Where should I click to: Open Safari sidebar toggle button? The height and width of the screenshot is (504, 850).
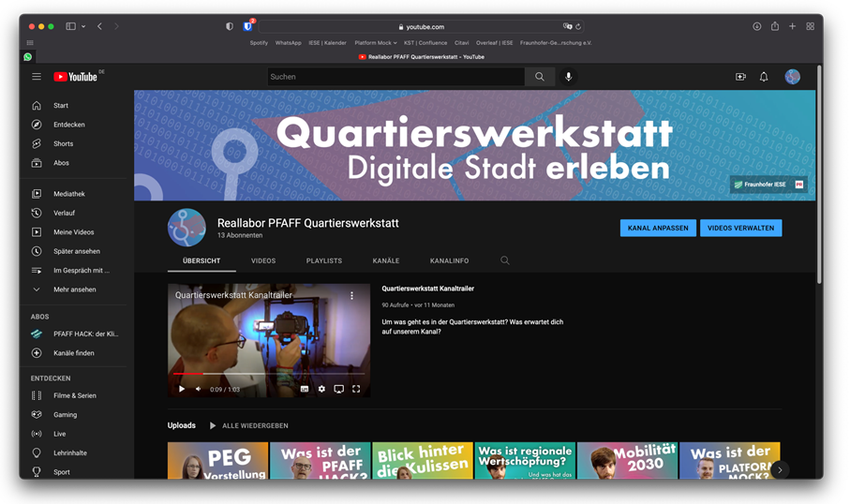70,26
